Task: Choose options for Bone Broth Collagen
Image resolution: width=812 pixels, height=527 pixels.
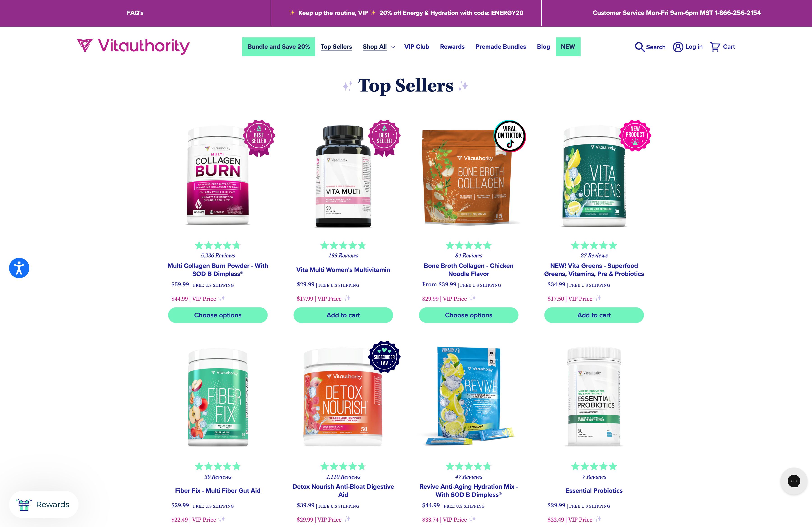Action: [468, 315]
